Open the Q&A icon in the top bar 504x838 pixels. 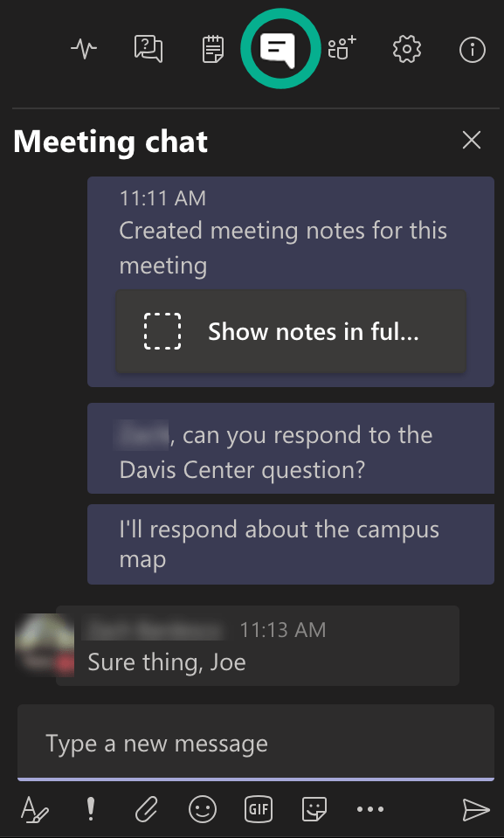pos(148,50)
